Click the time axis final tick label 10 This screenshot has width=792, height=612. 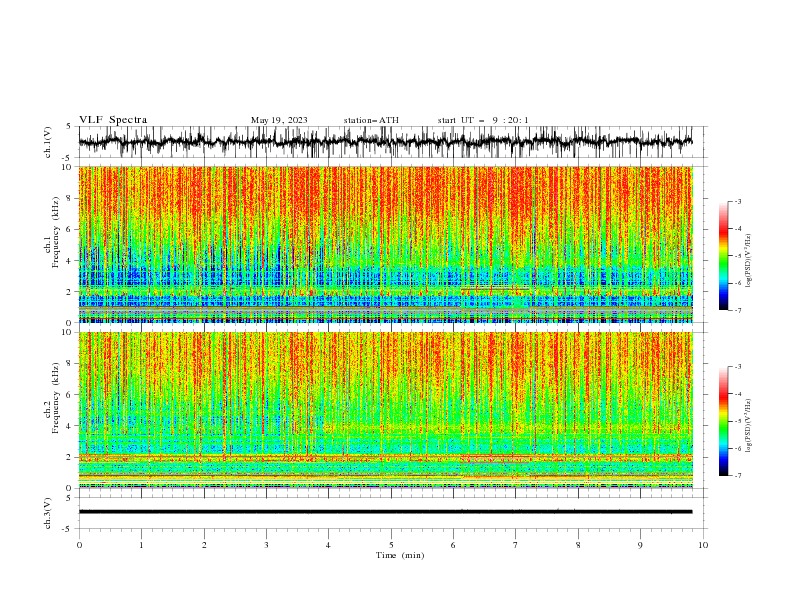coord(703,545)
